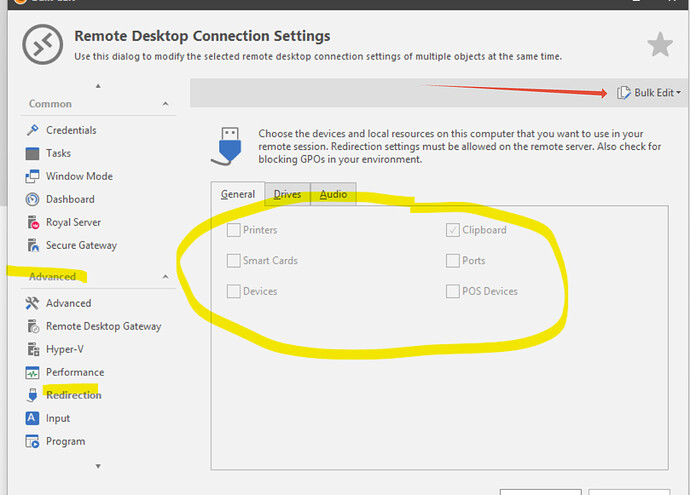Collapse the Advanced section header
The width and height of the screenshot is (690, 495).
[165, 277]
